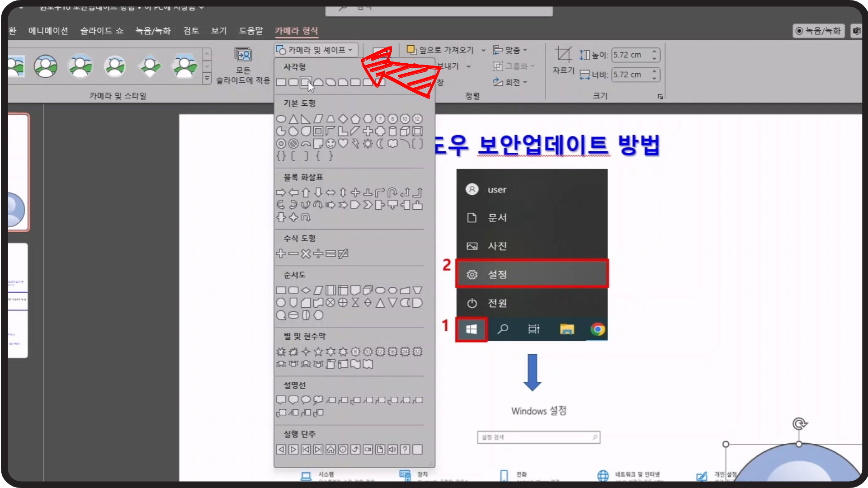This screenshot has width=868, height=488.
Task: Click 모든 슬라이드에 적용 button
Action: point(243,66)
